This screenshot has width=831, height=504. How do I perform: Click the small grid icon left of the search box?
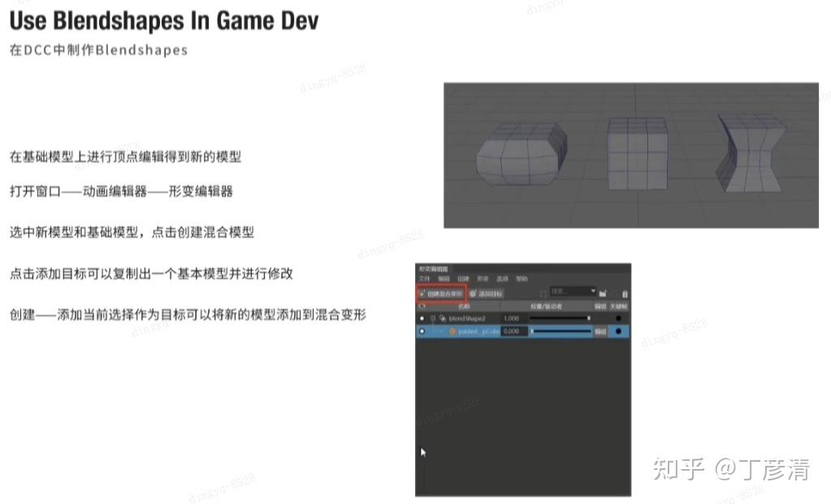[544, 292]
